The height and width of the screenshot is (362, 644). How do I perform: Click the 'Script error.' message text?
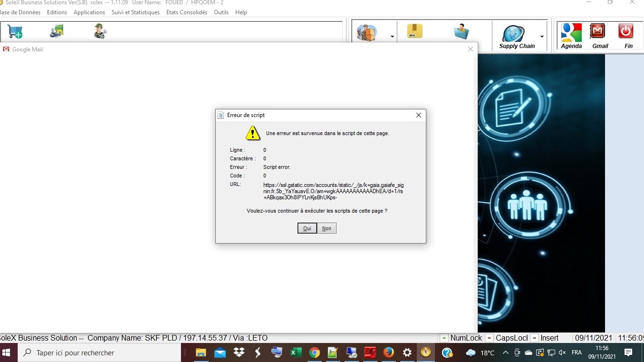click(x=277, y=167)
